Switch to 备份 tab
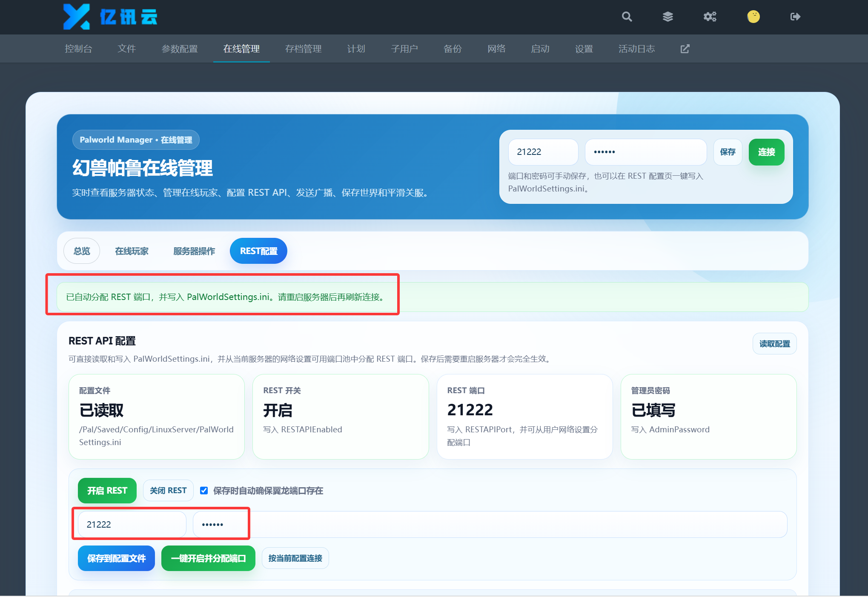Viewport: 868px width, 597px height. (453, 49)
